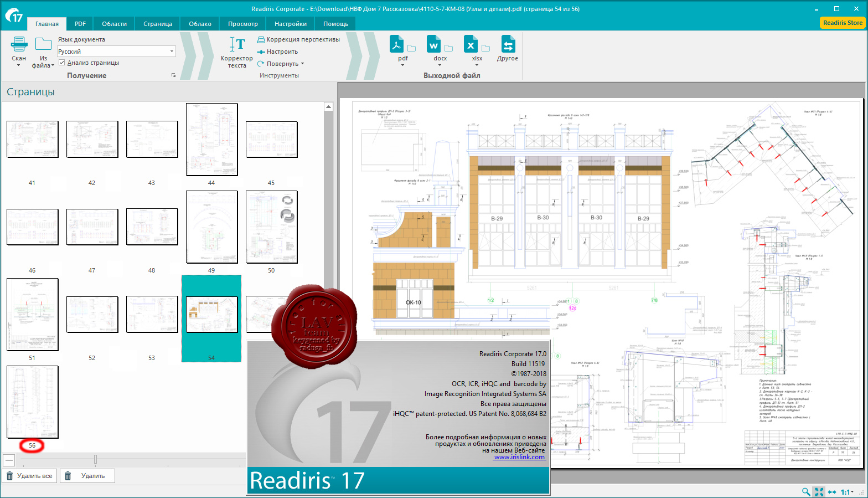Click the Readiris Store button
Viewport: 868px width, 498px height.
(x=843, y=23)
